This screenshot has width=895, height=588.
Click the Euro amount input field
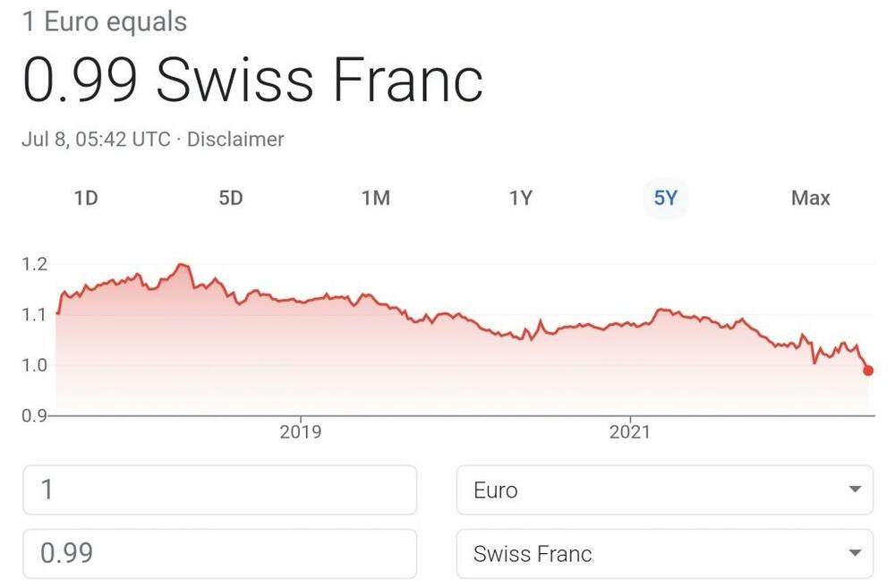point(219,490)
